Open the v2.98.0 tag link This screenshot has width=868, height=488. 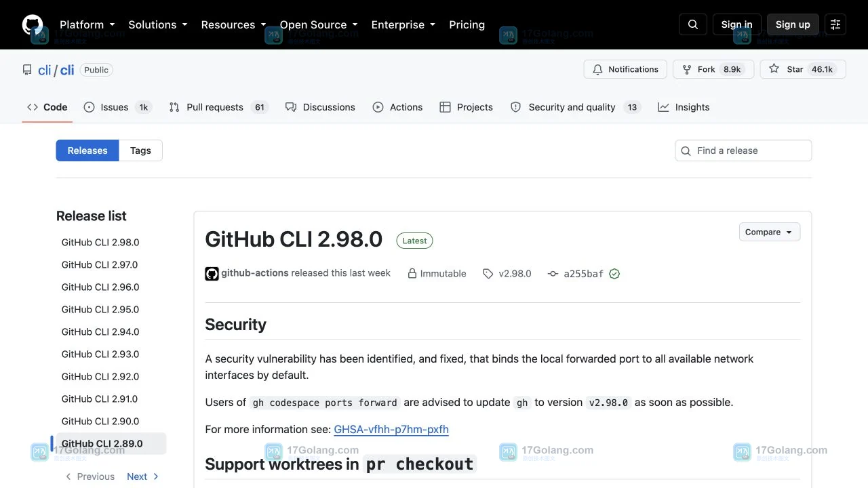(x=507, y=274)
